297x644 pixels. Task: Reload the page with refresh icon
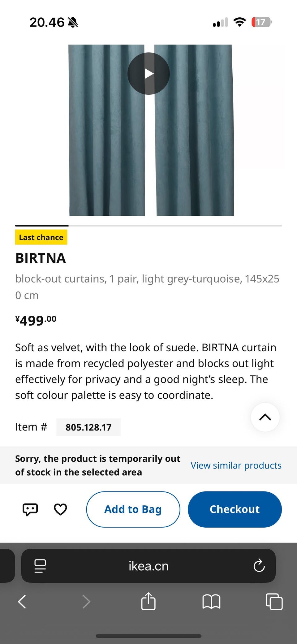pyautogui.click(x=259, y=566)
